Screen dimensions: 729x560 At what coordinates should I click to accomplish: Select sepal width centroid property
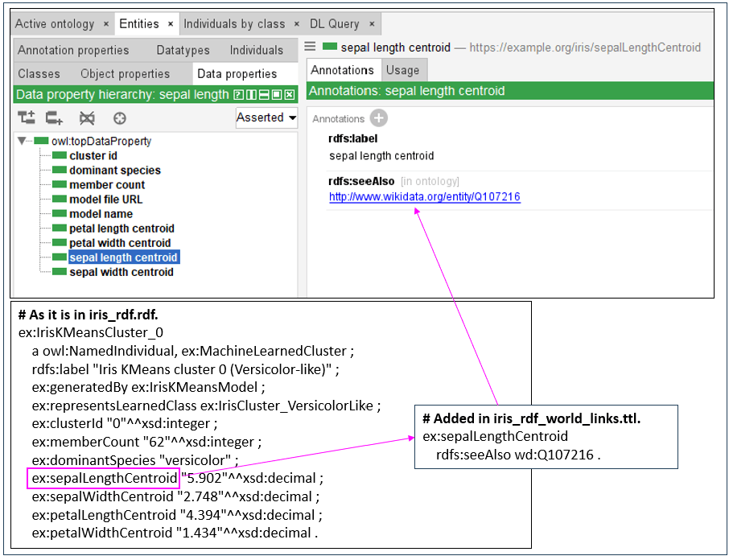pyautogui.click(x=121, y=272)
